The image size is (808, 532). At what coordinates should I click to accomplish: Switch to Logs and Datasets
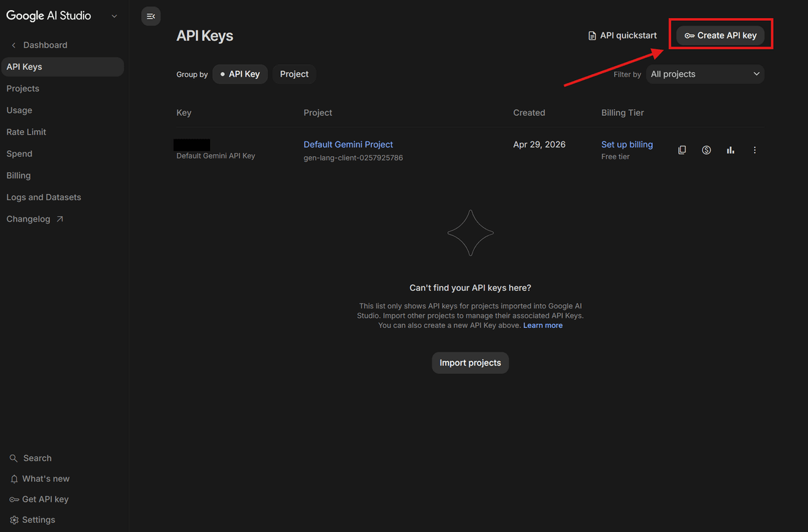(43, 197)
